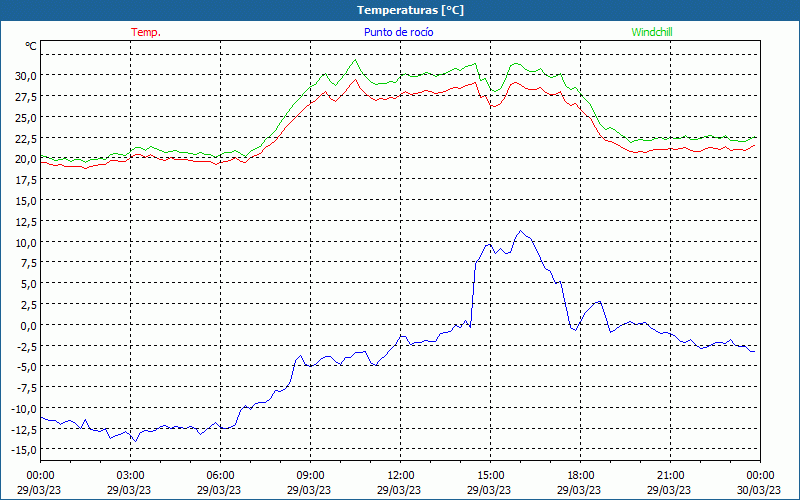
Task: Click the -2,5 y-axis value
Action: coord(27,346)
